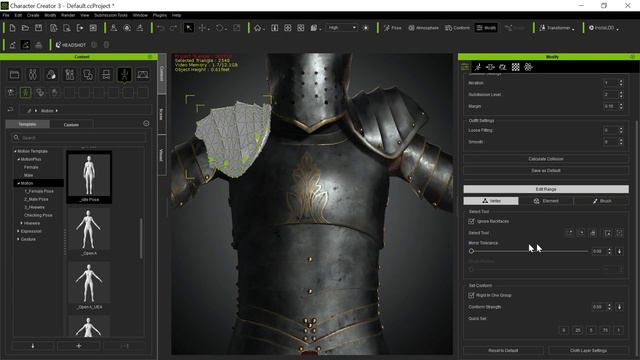
Task: Switch to the Custom tab in Content
Action: pyautogui.click(x=71, y=124)
